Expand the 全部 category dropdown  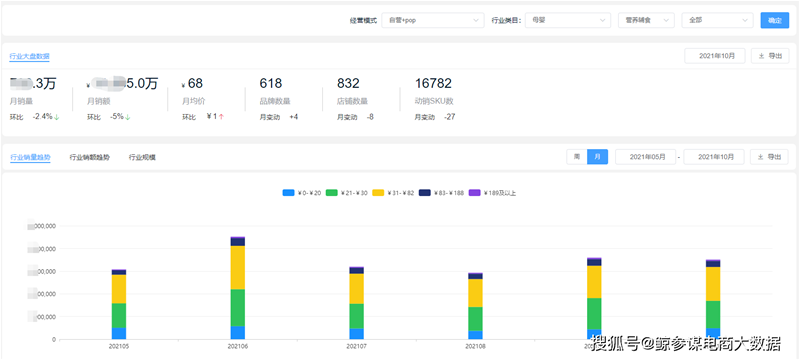(x=717, y=20)
